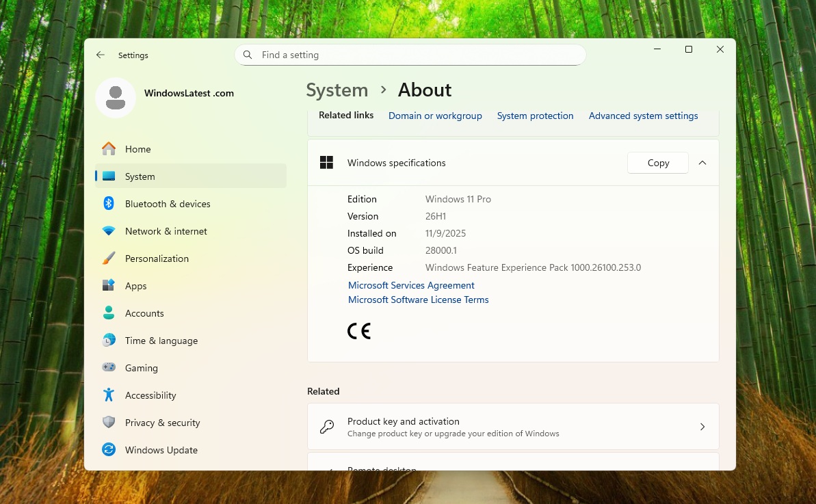
Task: Open the Remote desktop section
Action: 513,468
